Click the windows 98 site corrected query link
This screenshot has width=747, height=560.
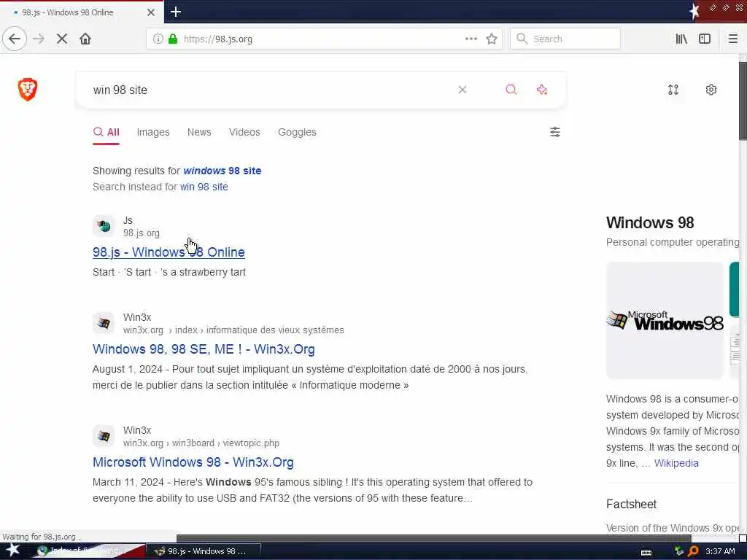tap(222, 171)
